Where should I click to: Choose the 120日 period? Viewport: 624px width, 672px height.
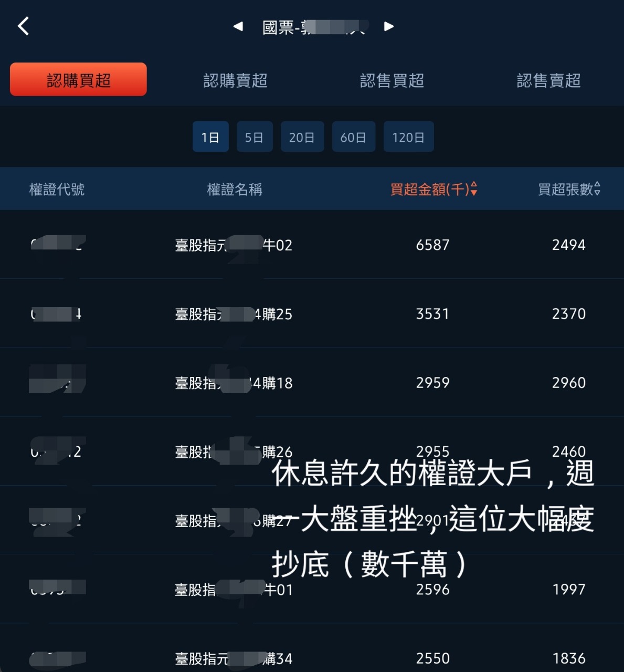point(409,136)
